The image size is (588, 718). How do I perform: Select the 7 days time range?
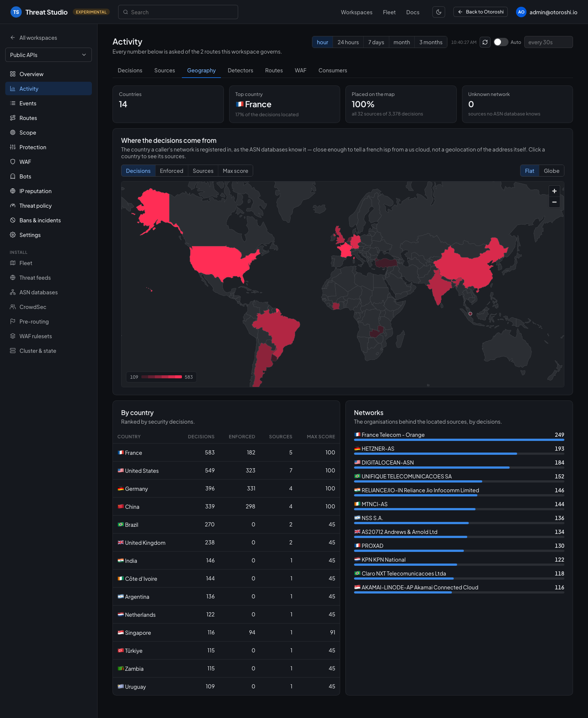pyautogui.click(x=376, y=42)
